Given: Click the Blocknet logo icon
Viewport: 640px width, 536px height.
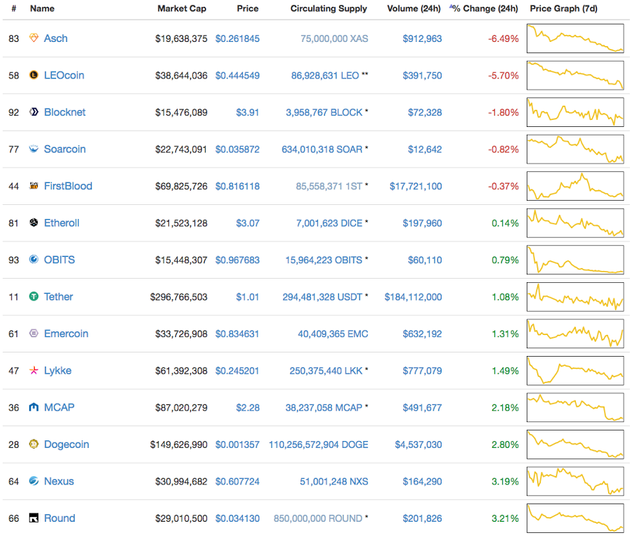Looking at the screenshot, I should point(34,112).
